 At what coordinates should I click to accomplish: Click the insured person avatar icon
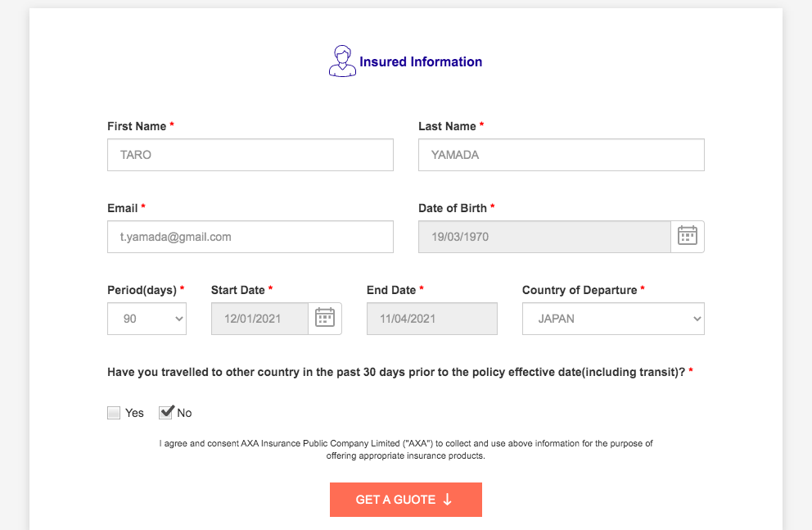point(342,61)
